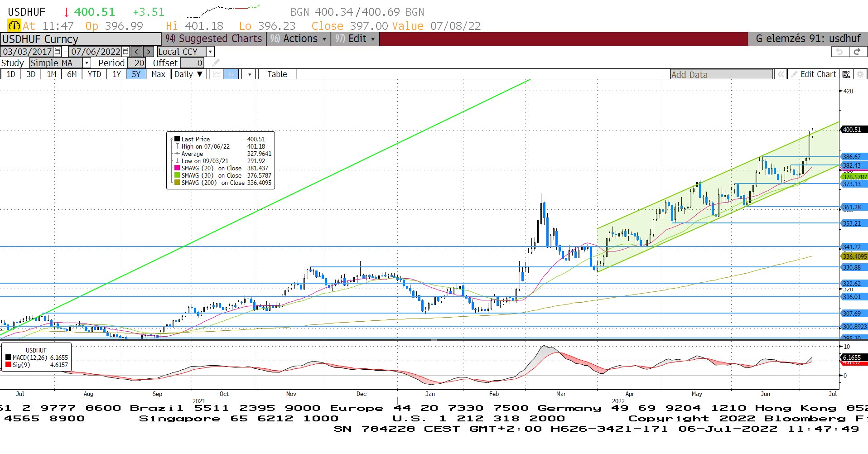Click the 361.28 horizontal level label
868x454 pixels.
click(854, 207)
